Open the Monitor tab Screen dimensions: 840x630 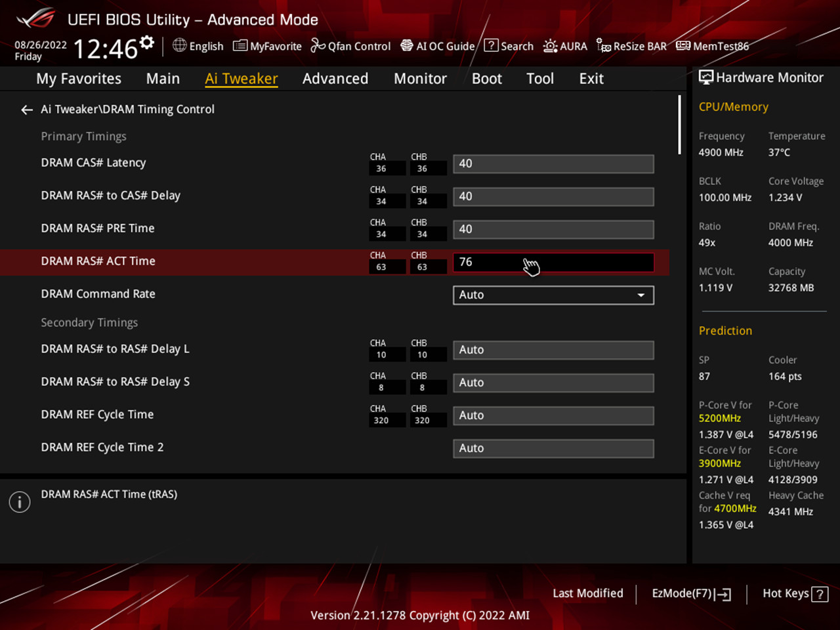click(x=420, y=79)
